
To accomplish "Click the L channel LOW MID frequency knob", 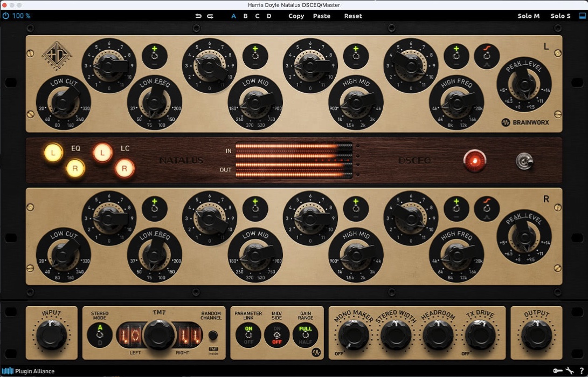I will pos(255,103).
